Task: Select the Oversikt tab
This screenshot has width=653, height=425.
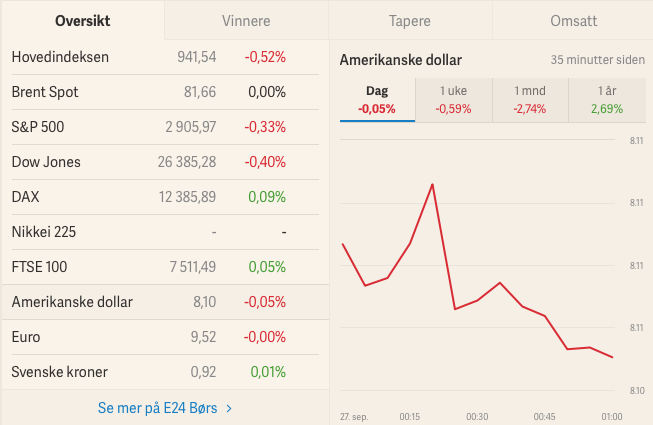Action: (x=83, y=20)
